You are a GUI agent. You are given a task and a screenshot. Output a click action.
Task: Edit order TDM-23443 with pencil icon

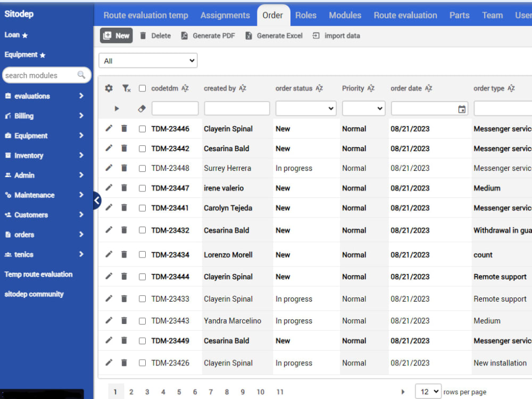point(109,320)
